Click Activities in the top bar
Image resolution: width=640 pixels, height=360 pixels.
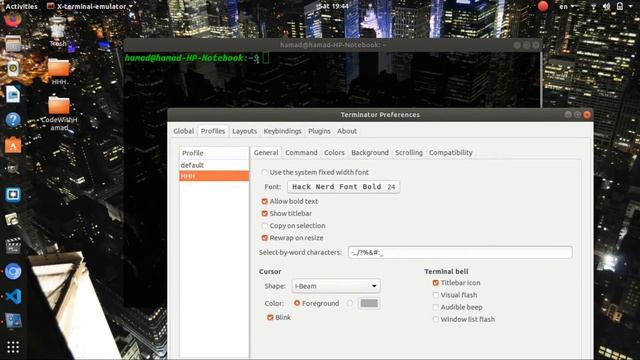point(21,6)
